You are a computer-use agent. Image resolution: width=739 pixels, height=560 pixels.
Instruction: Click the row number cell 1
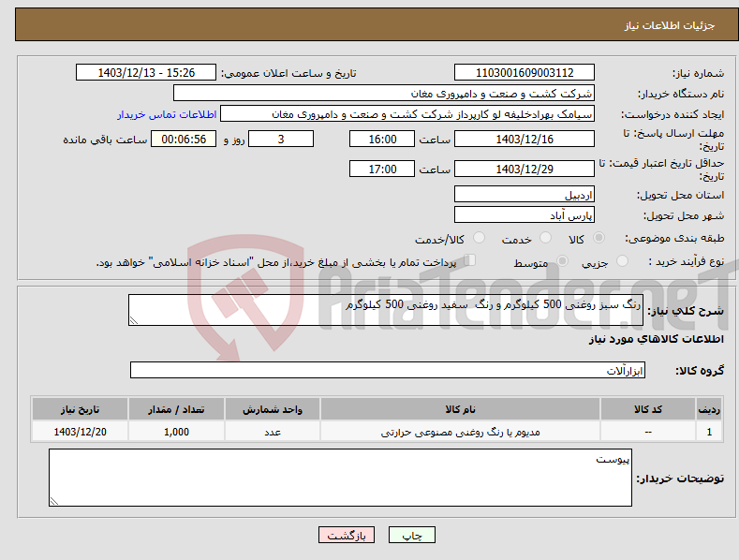click(709, 432)
